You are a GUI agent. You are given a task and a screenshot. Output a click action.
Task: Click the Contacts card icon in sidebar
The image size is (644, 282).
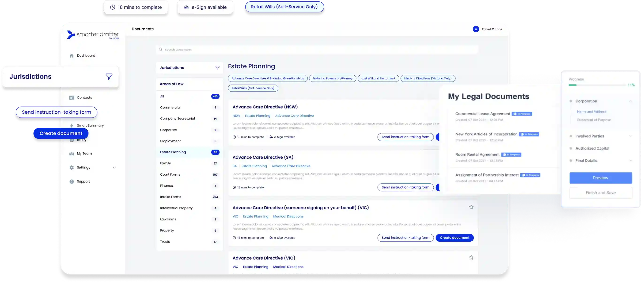pyautogui.click(x=72, y=98)
